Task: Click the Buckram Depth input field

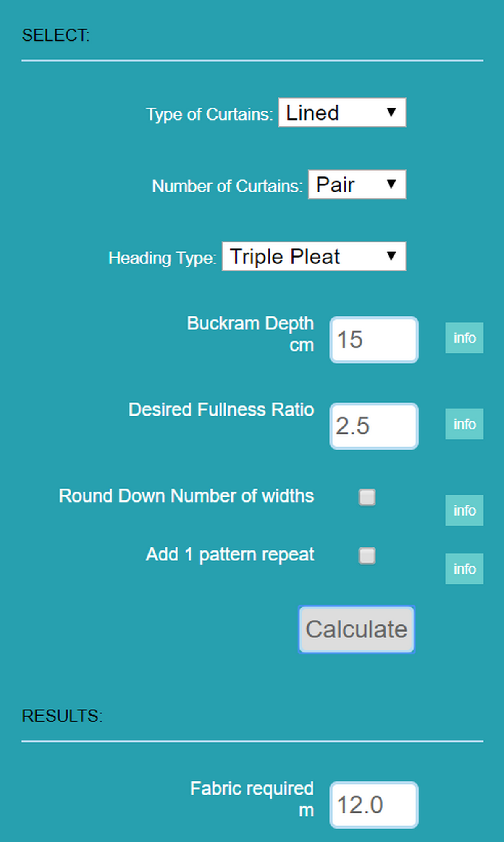Action: 374,340
